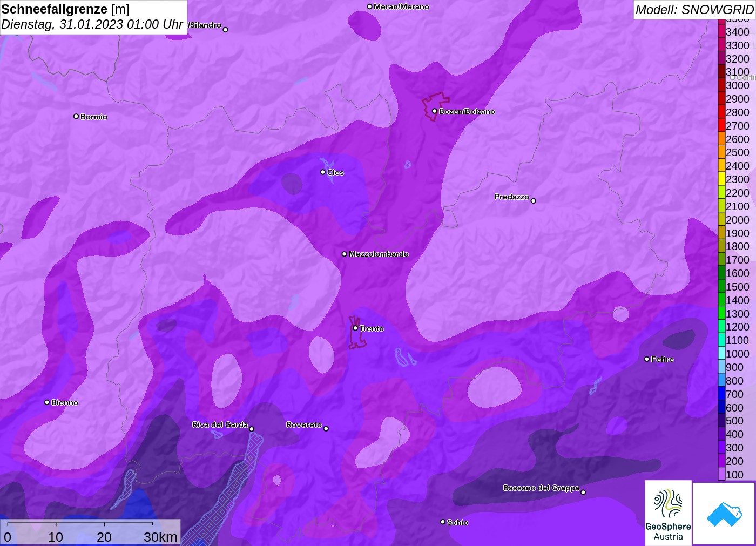Click the Meran/Merano label
The height and width of the screenshot is (546, 756).
pyautogui.click(x=401, y=6)
